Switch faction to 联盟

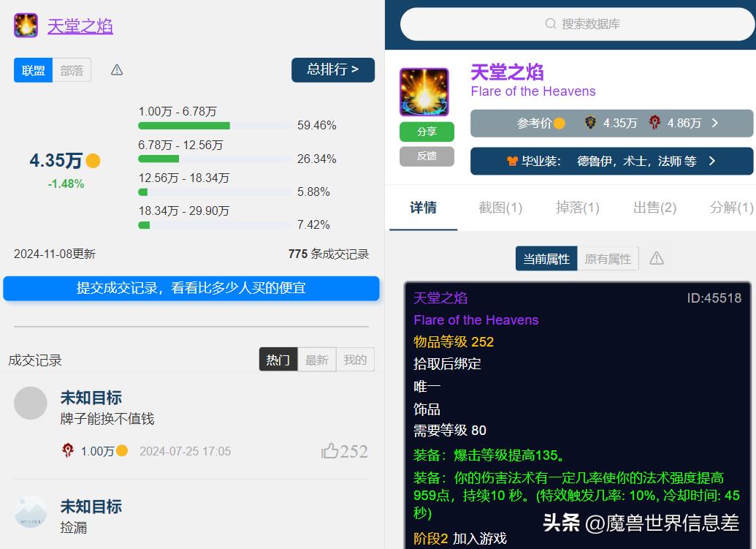pyautogui.click(x=34, y=70)
